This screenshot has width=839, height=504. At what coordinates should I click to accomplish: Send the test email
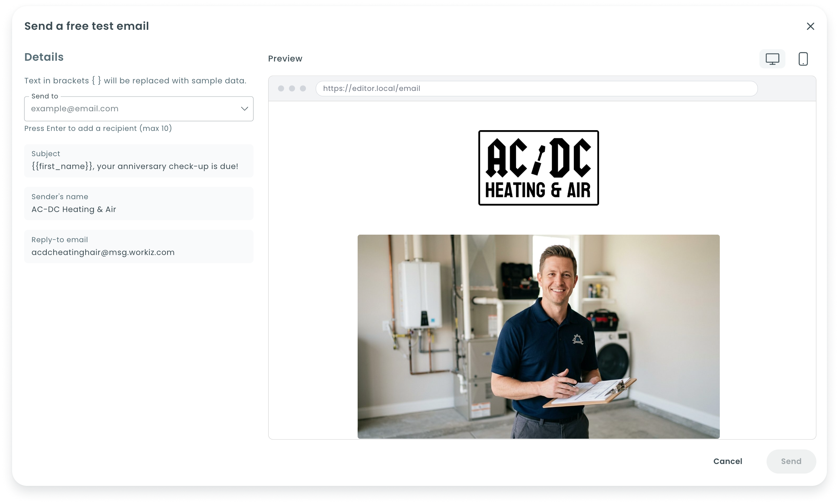791,461
